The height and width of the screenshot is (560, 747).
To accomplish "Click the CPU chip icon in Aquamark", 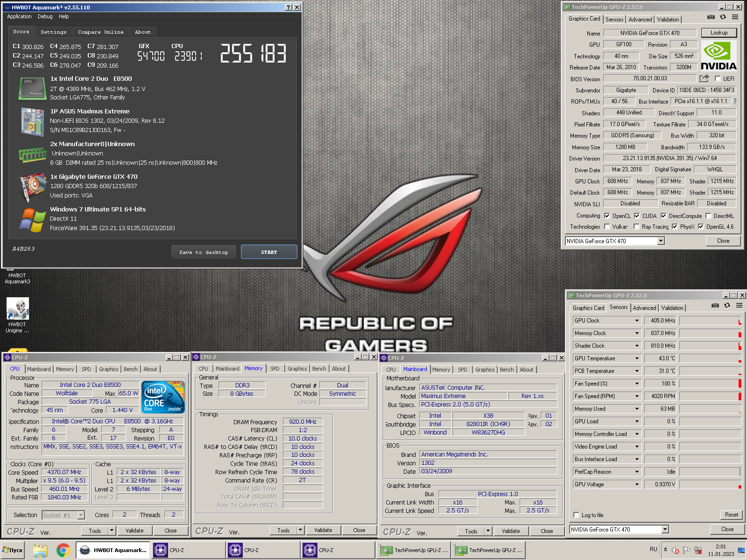I will 32,88.
